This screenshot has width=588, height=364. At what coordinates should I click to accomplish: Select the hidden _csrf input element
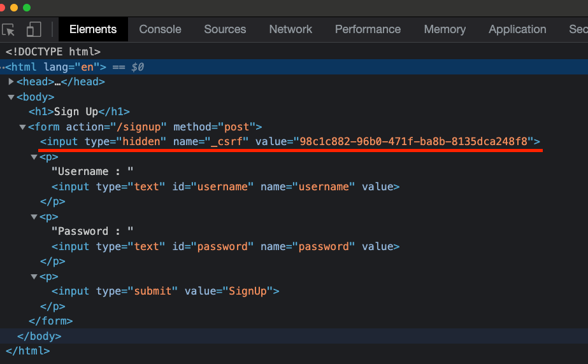pyautogui.click(x=290, y=141)
